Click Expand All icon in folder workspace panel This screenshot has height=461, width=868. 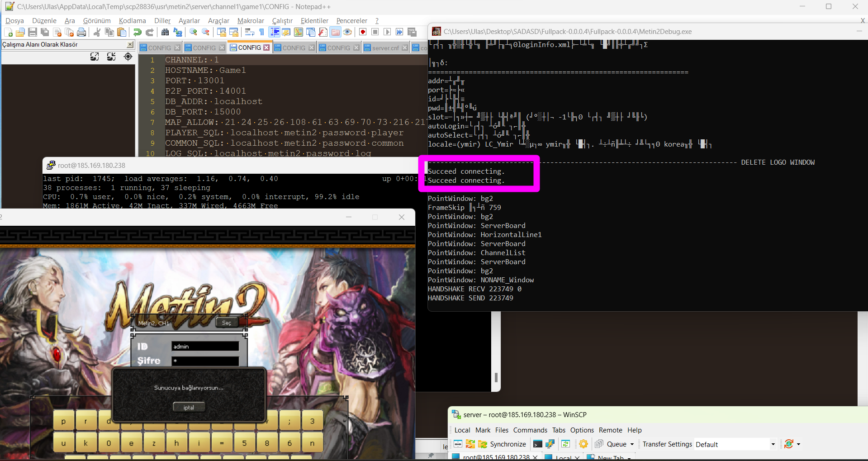click(95, 57)
